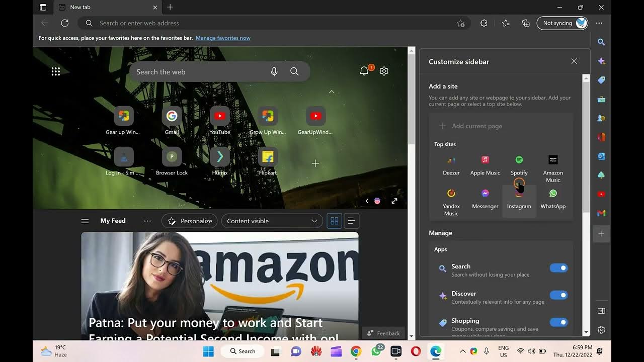Open the Gmail icon in sidebar
The height and width of the screenshot is (362, 644).
pyautogui.click(x=601, y=213)
